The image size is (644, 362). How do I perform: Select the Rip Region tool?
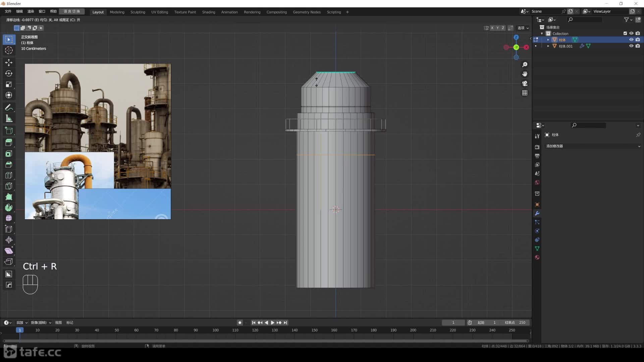click(x=9, y=261)
